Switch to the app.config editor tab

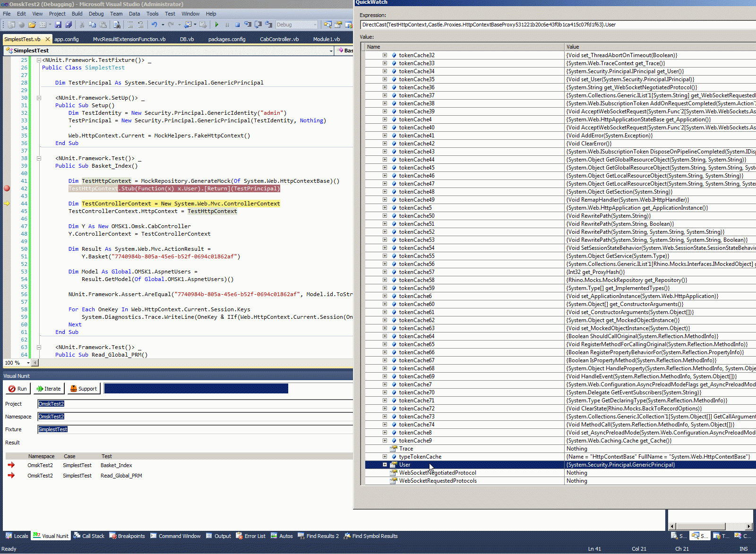pyautogui.click(x=67, y=39)
